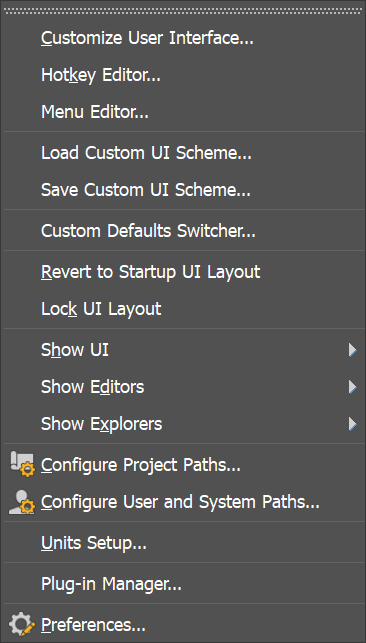366x643 pixels.
Task: Open the Hotkey Editor
Action: coord(183,75)
